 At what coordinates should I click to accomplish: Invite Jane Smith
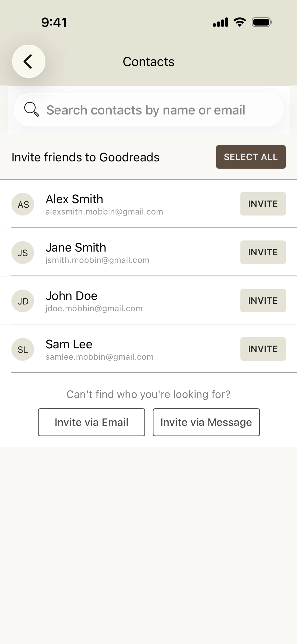pos(263,252)
